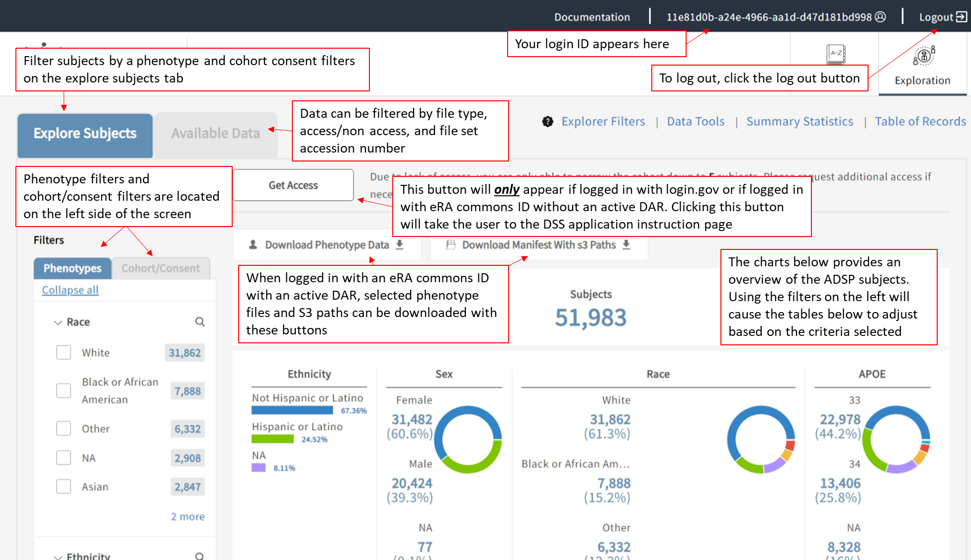Open the Exploration section icon
971x560 pixels.
pyautogui.click(x=924, y=56)
